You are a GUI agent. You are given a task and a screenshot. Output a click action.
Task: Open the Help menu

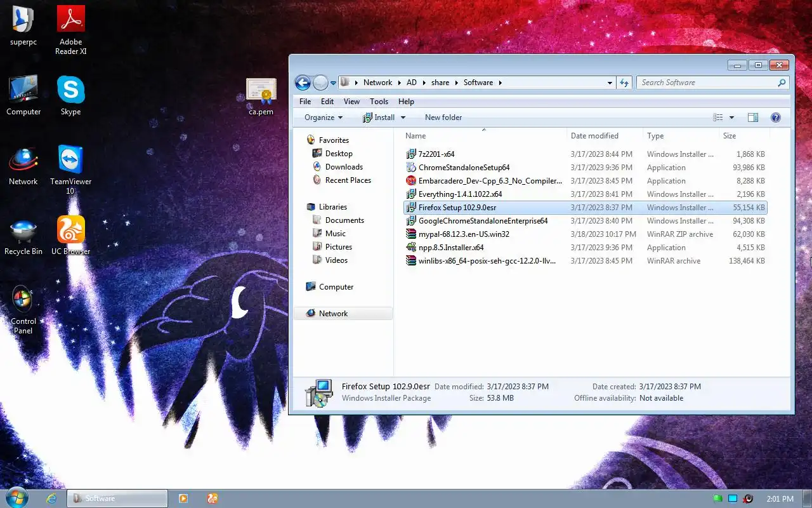coord(406,102)
